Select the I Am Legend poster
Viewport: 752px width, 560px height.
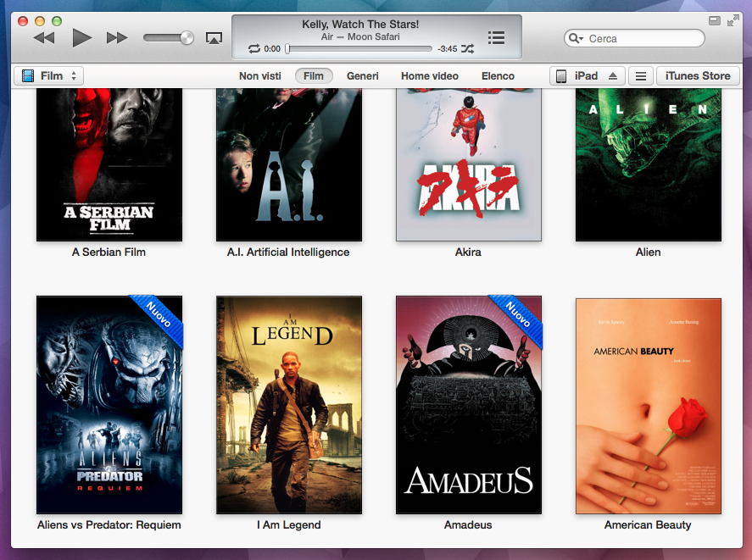(289, 405)
